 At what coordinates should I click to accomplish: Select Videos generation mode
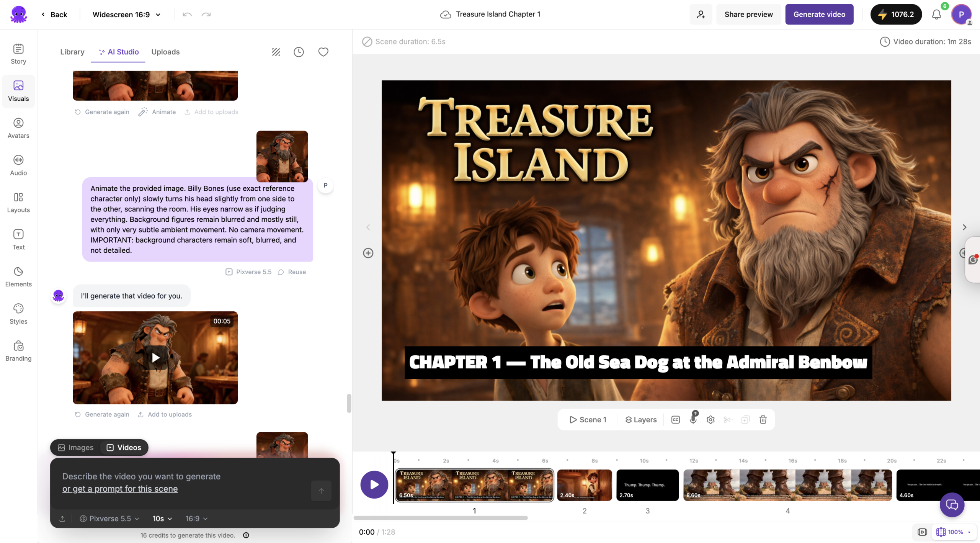pyautogui.click(x=124, y=447)
